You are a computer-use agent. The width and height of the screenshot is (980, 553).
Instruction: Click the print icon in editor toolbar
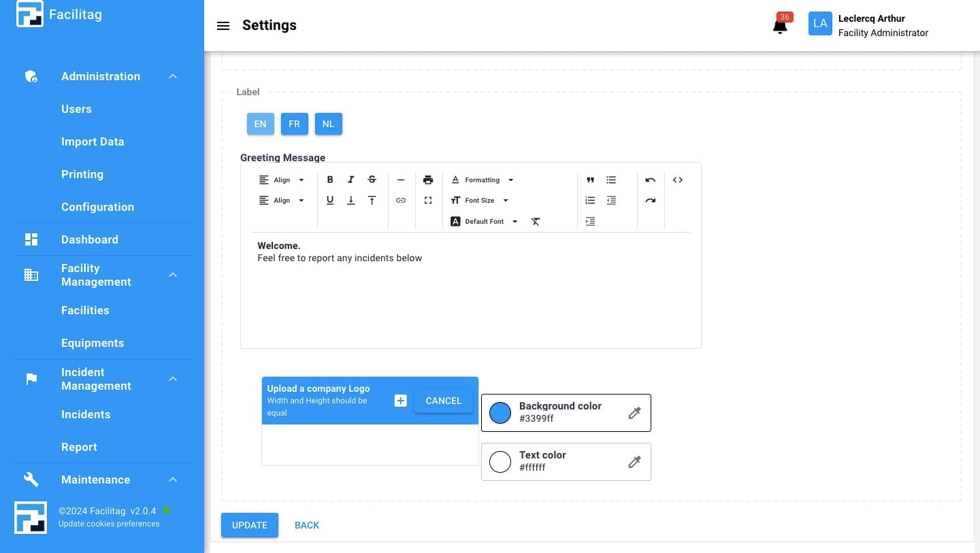click(427, 180)
